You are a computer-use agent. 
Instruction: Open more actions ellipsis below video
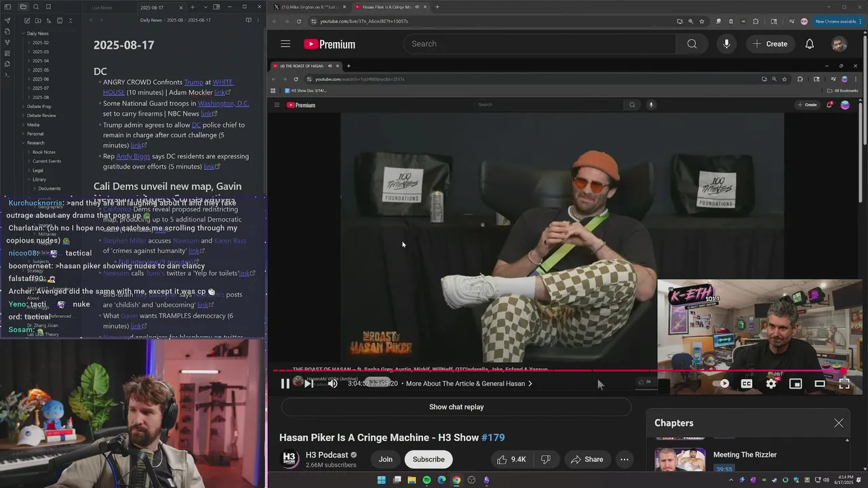click(625, 460)
